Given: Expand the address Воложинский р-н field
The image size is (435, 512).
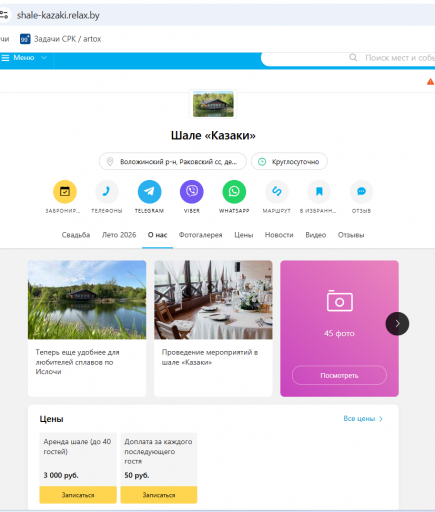Looking at the screenshot, I should (173, 162).
